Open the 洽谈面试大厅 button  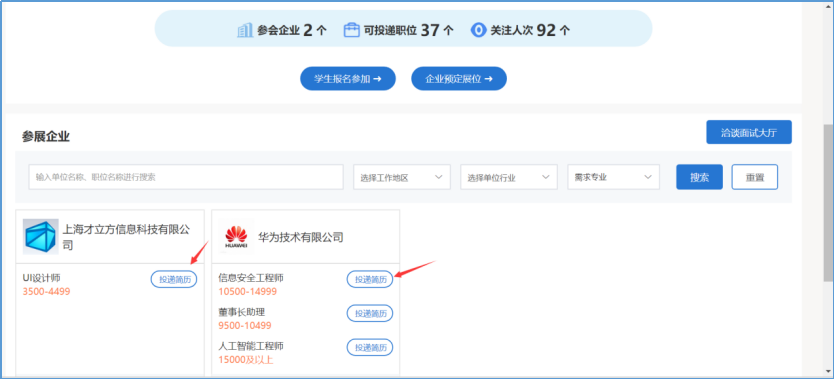749,132
